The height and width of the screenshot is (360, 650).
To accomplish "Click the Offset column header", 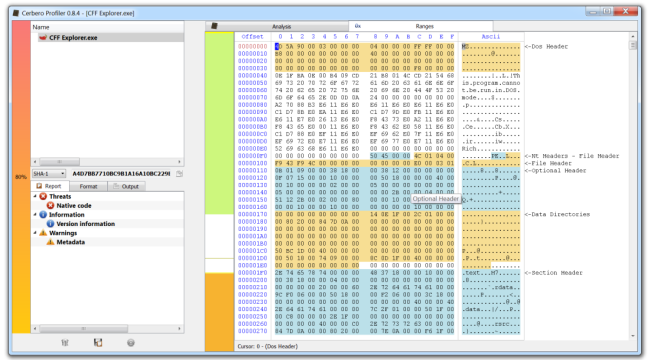I will [252, 36].
